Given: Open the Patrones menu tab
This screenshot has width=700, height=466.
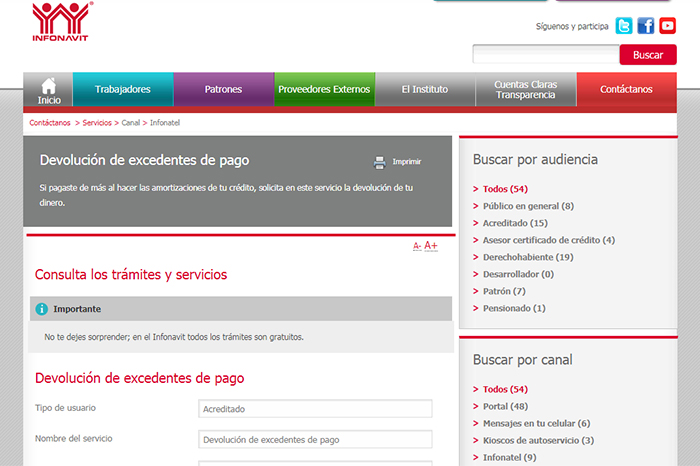Looking at the screenshot, I should (223, 89).
